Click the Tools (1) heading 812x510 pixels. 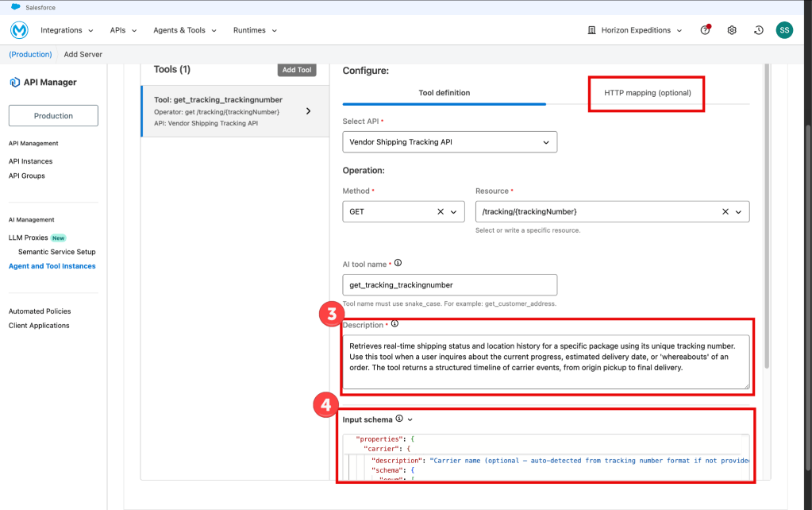coord(172,69)
